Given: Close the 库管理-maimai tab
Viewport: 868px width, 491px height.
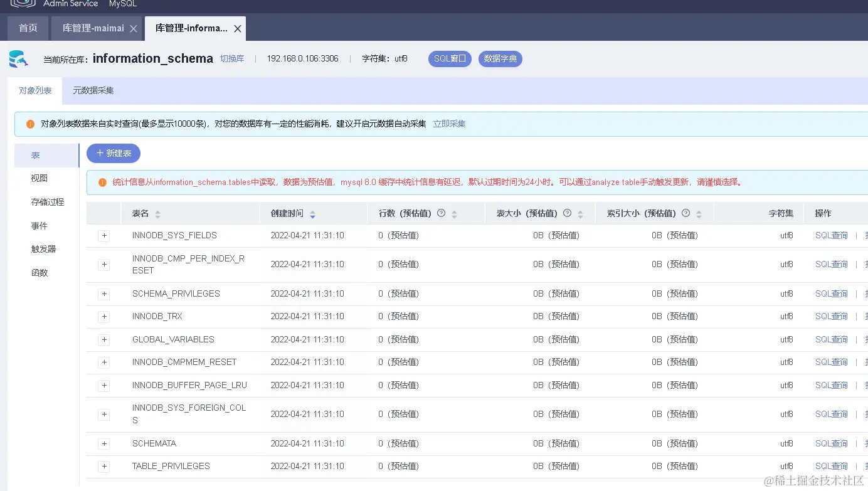Looking at the screenshot, I should [134, 29].
